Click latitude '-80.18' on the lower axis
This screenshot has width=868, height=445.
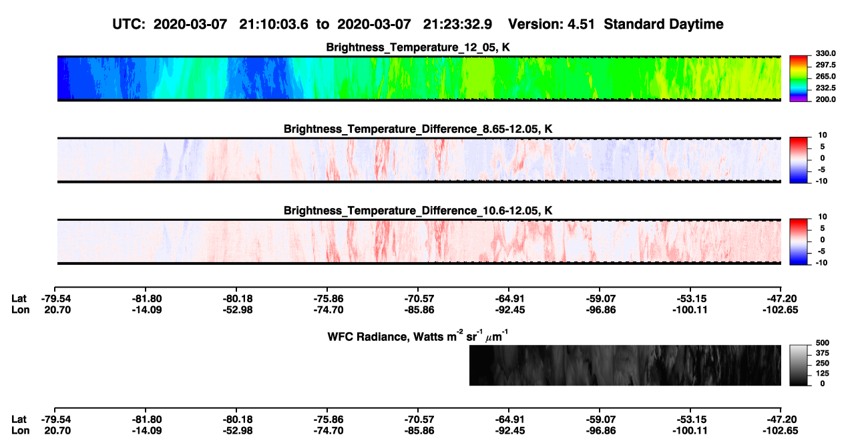click(237, 419)
